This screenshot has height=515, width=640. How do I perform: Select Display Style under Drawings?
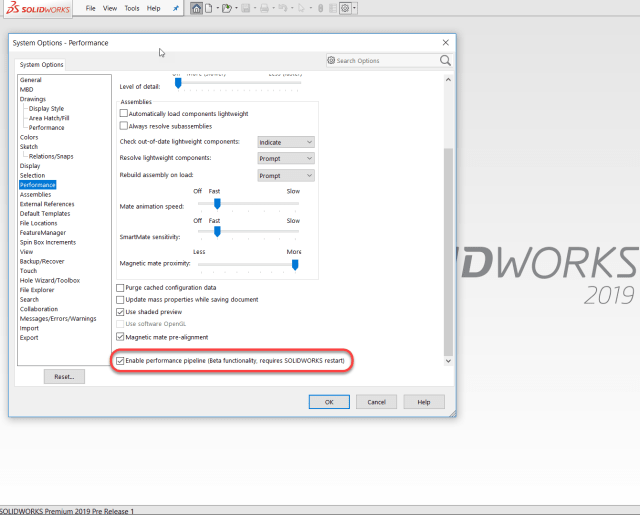point(46,109)
